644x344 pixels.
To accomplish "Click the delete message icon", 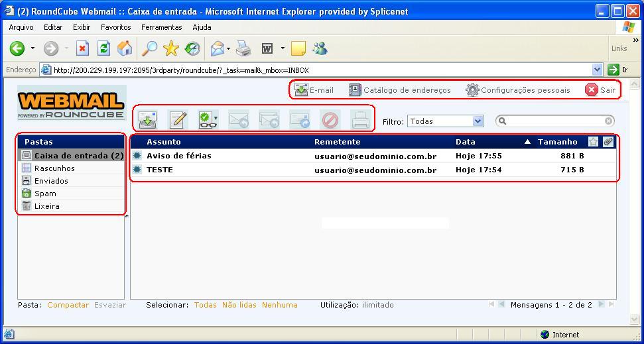I will (x=330, y=119).
